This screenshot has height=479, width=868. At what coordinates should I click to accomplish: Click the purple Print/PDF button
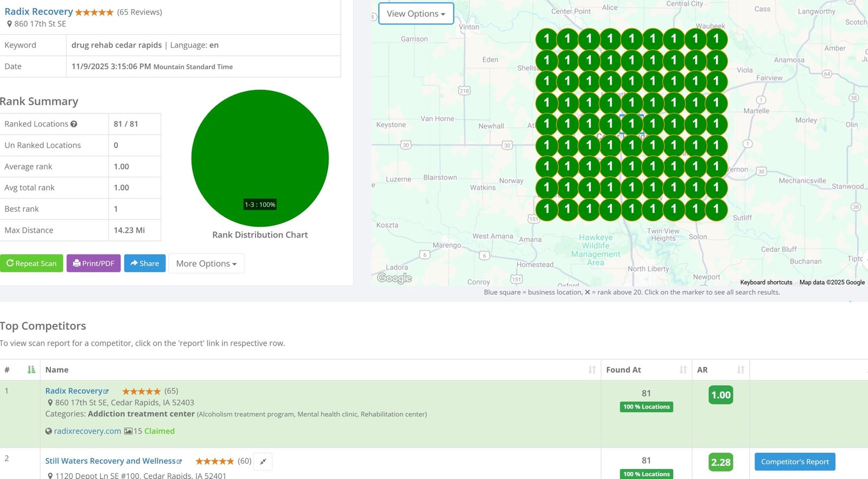93,264
